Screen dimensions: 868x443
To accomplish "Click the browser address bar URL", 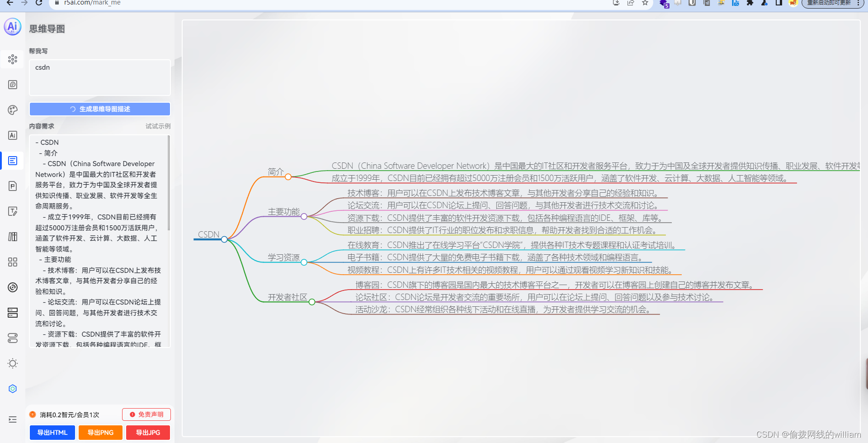I will click(92, 3).
